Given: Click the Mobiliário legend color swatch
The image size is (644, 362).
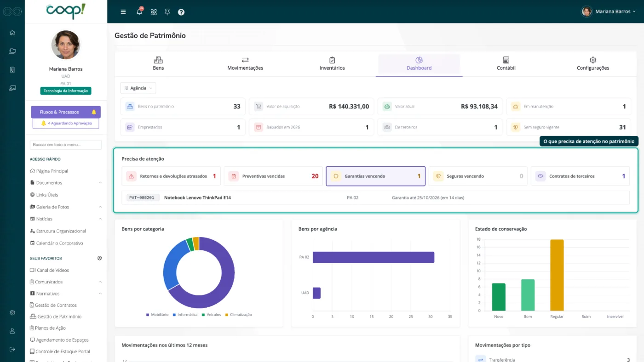Looking at the screenshot, I should [x=148, y=315].
